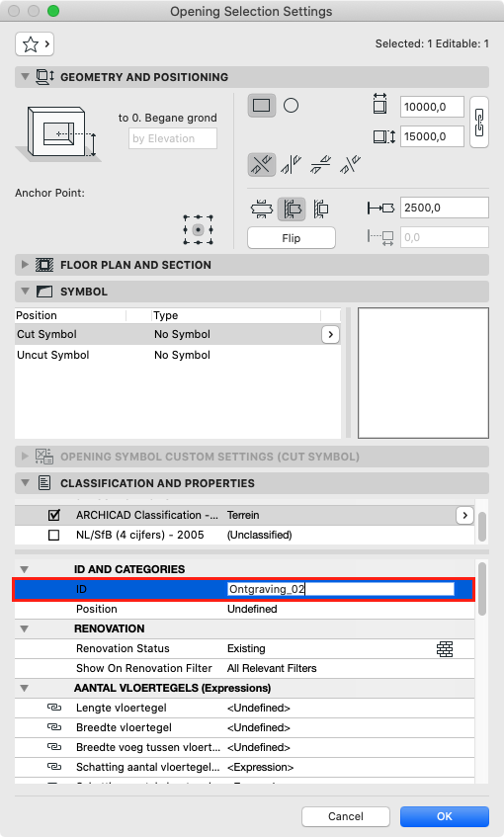Select the circular opening shape icon
This screenshot has width=504, height=837.
291,106
